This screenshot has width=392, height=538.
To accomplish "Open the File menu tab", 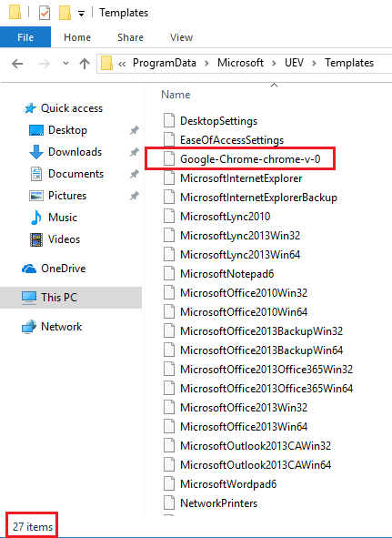I will [25, 37].
